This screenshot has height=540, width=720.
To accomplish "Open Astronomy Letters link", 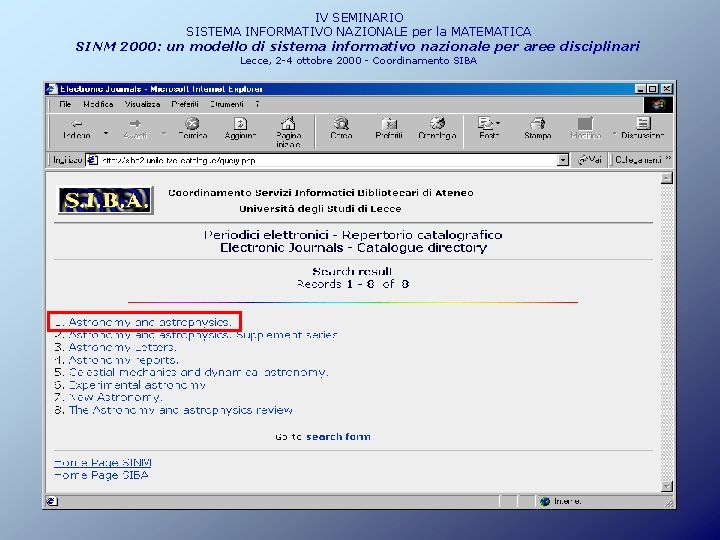I will point(122,347).
